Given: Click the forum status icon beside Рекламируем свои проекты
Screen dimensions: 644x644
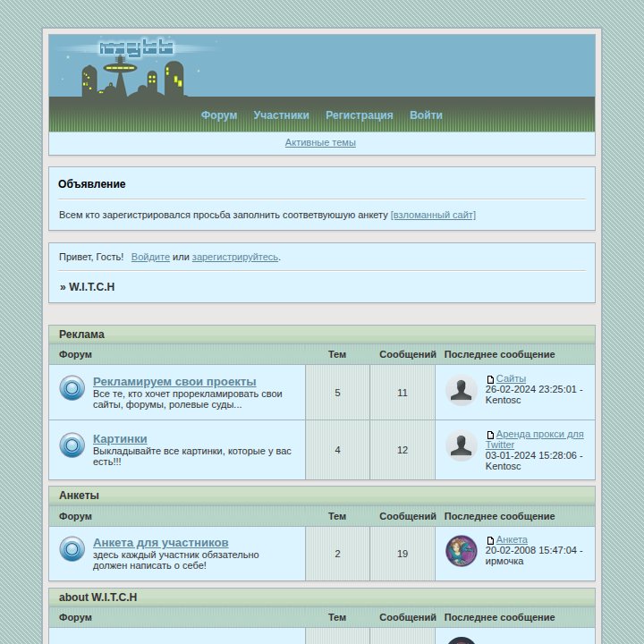Looking at the screenshot, I should (72, 387).
